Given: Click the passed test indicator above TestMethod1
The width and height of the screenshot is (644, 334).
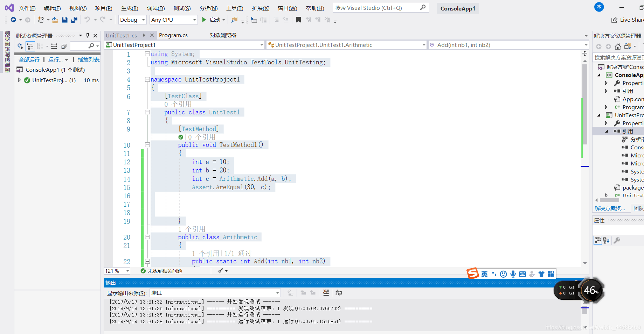Looking at the screenshot, I should pos(181,137).
